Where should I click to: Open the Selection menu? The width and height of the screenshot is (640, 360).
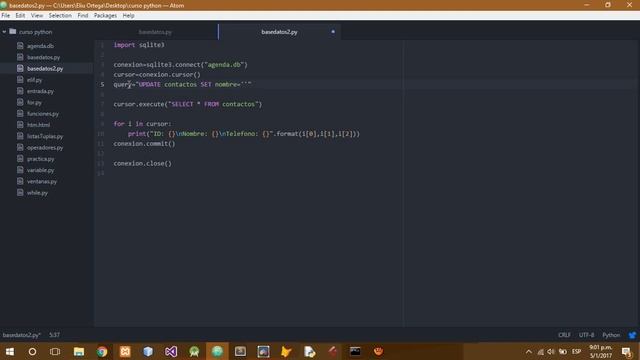click(x=60, y=16)
